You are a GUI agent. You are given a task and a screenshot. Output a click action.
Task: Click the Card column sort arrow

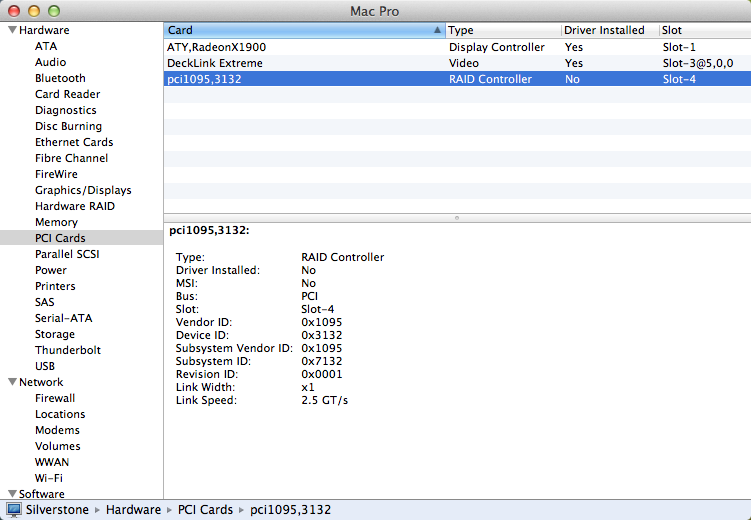437,30
